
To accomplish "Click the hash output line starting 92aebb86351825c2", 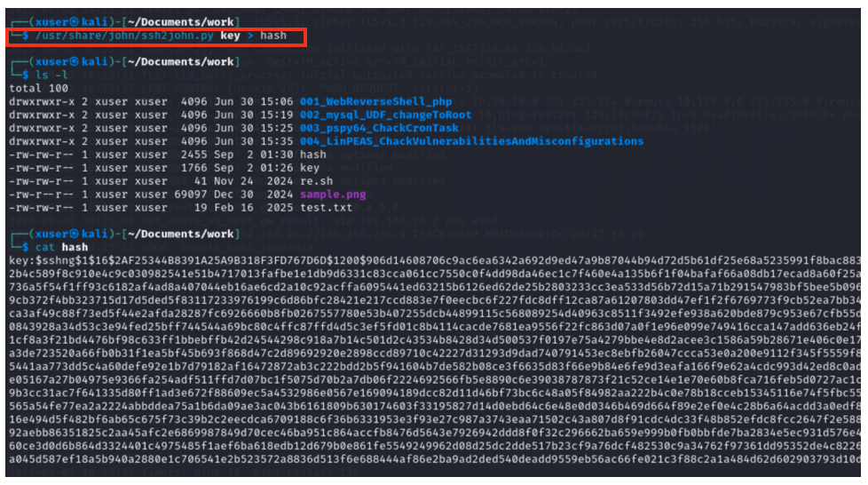I will tap(435, 433).
